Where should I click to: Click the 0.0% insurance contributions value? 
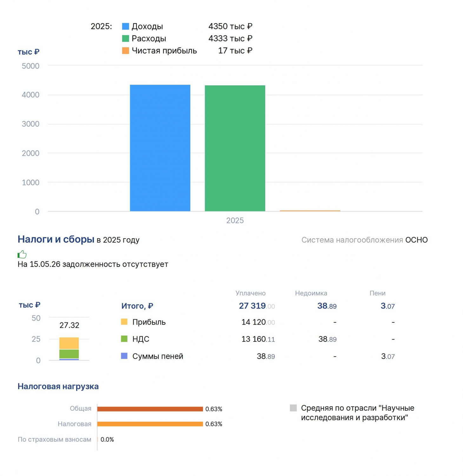coord(107,440)
